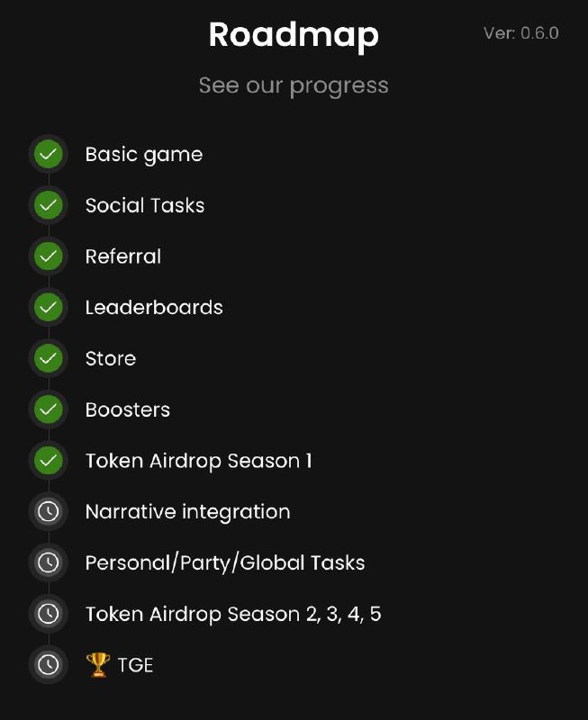Click the Ver: 0.6.0 version label
This screenshot has height=720, width=588.
[521, 33]
